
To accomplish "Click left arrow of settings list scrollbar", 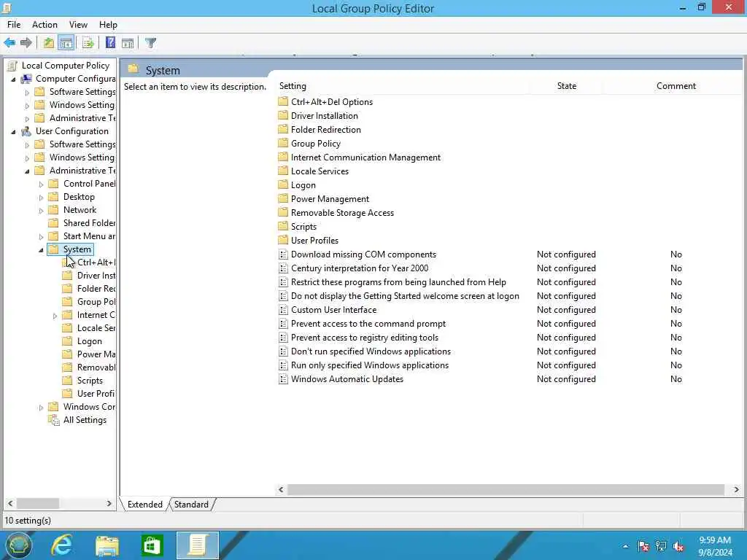I will point(281,489).
